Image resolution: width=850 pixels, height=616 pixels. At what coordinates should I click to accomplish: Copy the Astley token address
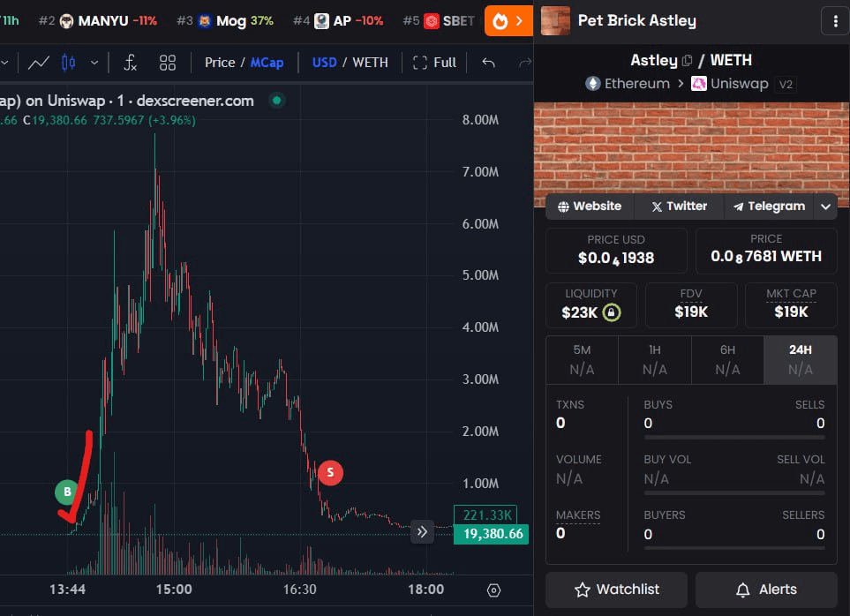(687, 61)
